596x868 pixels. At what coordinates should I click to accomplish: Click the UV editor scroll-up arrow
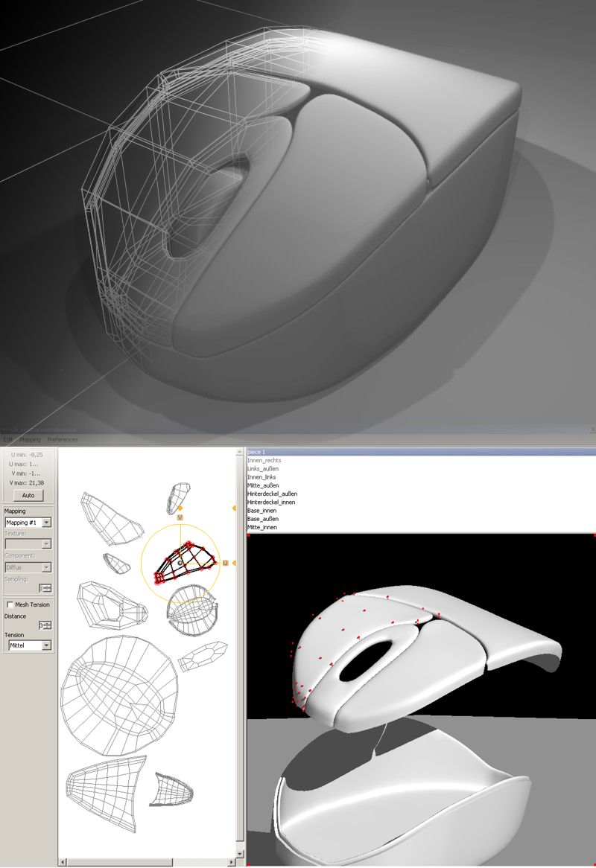pos(240,451)
